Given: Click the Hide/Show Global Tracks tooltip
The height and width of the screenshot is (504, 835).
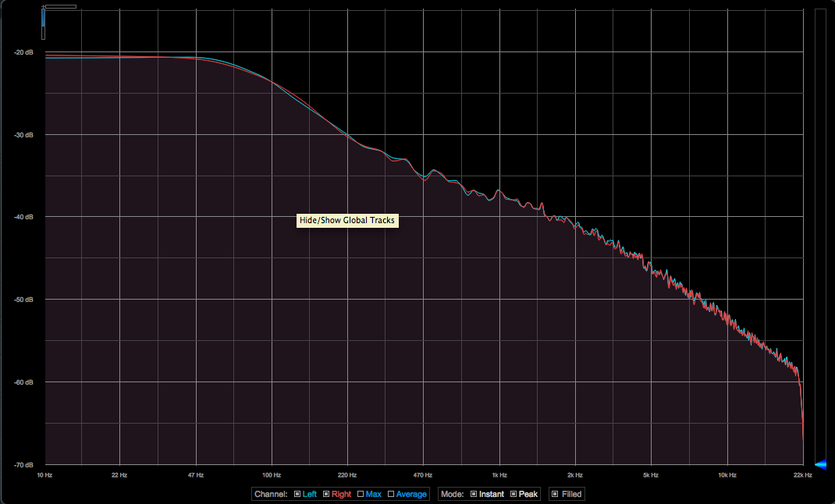Looking at the screenshot, I should click(x=347, y=220).
